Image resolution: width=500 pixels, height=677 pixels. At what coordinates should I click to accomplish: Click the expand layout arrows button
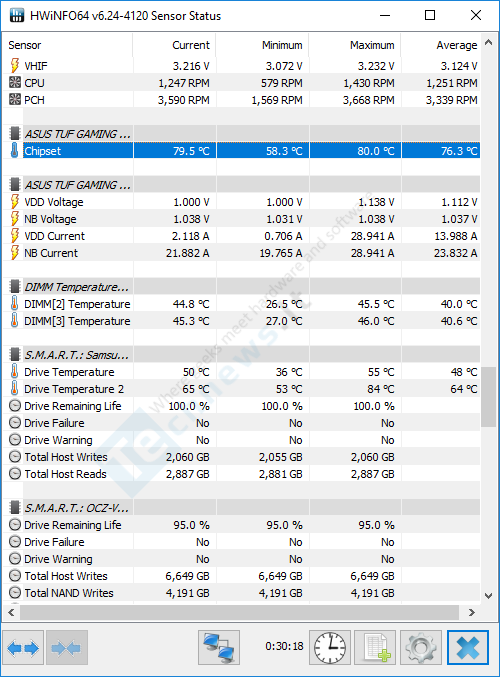point(23,647)
